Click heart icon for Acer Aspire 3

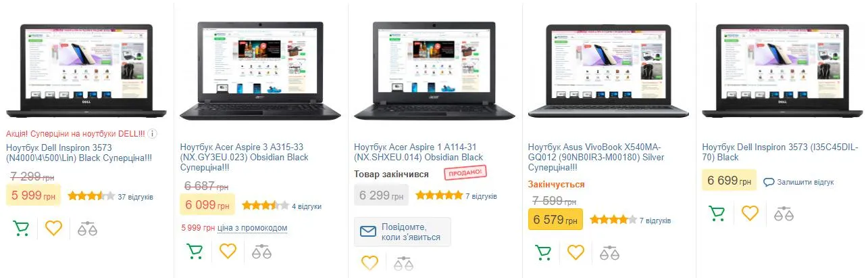click(x=228, y=252)
